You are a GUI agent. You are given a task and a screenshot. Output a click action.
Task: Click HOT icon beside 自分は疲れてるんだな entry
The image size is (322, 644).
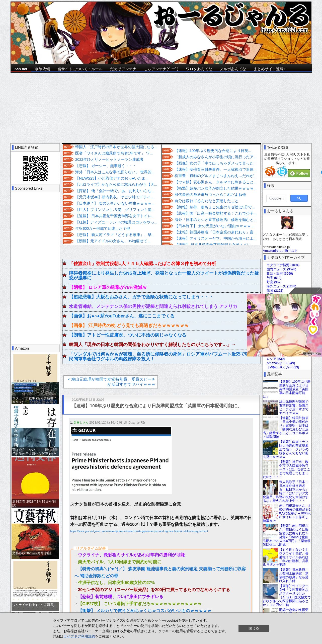click(x=168, y=201)
